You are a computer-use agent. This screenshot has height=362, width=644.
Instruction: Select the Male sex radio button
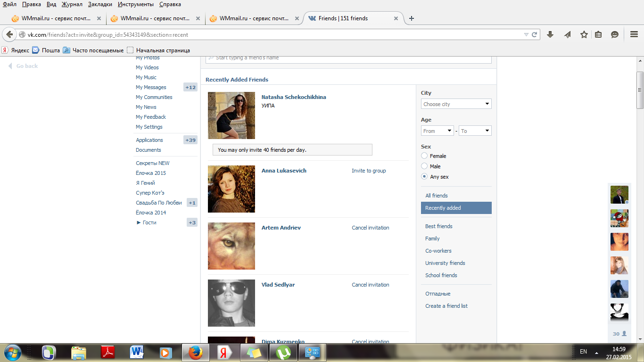(424, 166)
